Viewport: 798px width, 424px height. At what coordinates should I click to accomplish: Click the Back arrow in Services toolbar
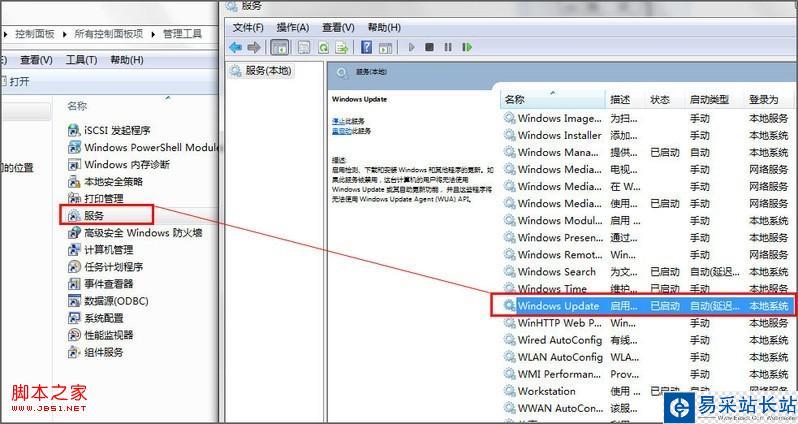(x=235, y=47)
